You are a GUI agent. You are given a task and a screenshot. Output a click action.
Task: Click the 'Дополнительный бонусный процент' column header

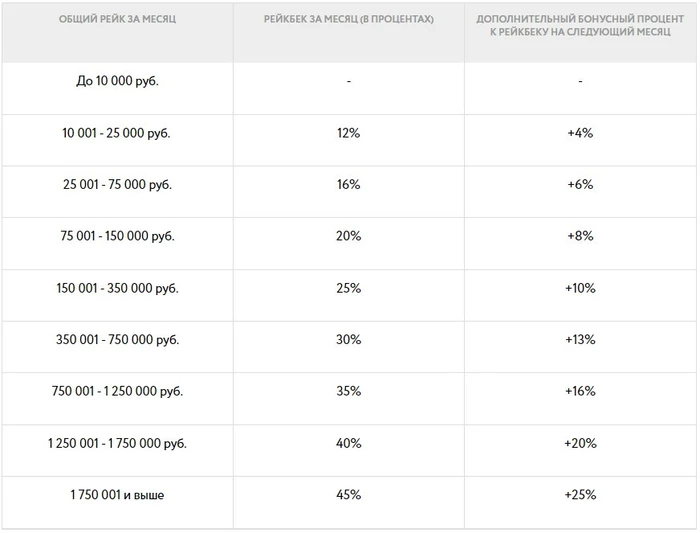tap(580, 25)
